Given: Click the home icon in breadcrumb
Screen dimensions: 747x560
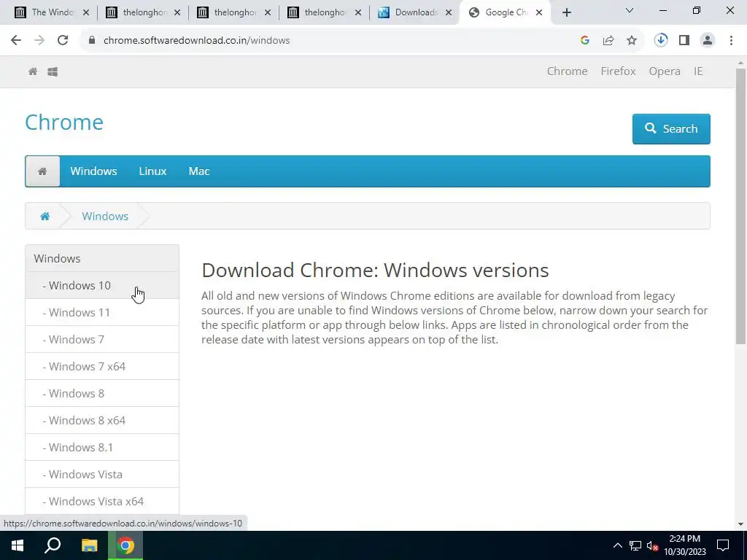Looking at the screenshot, I should pos(44,216).
